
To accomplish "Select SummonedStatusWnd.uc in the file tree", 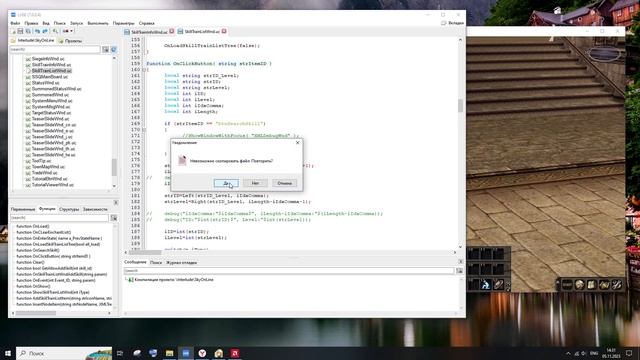I will point(56,89).
